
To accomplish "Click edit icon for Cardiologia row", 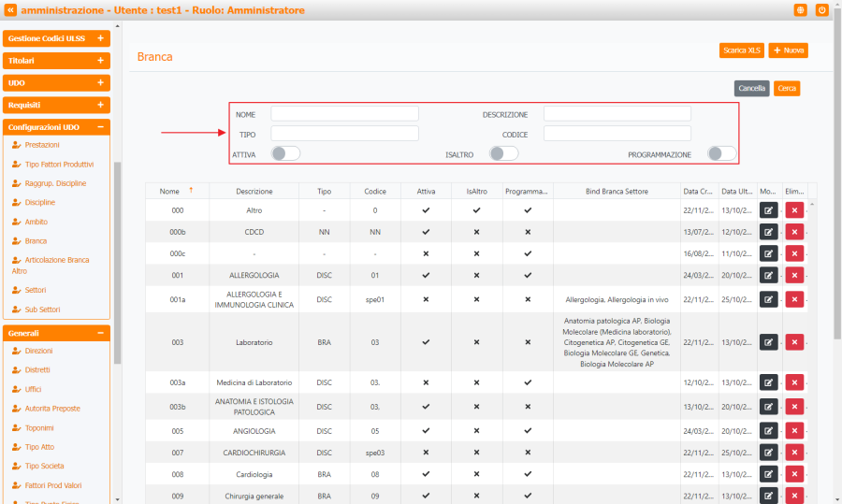I will pyautogui.click(x=768, y=474).
